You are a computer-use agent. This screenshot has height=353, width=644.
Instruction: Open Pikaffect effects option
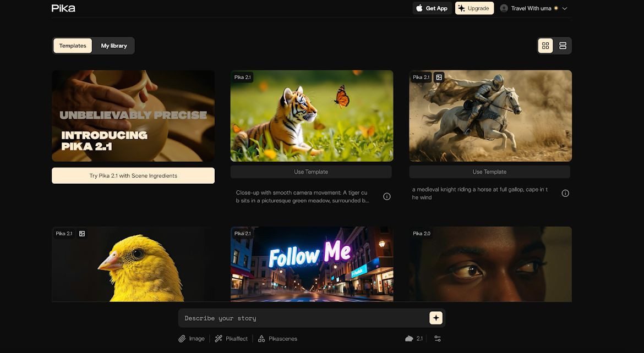coord(231,339)
